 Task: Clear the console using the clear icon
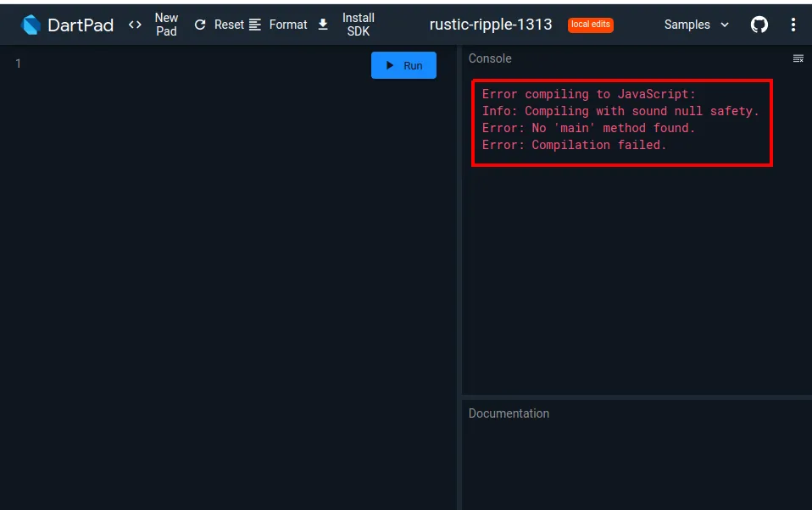tap(798, 58)
